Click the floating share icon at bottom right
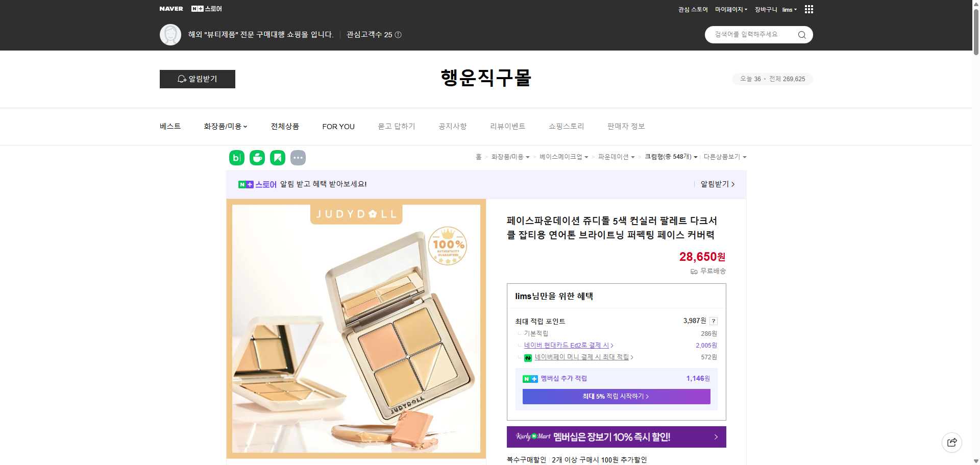Viewport: 980px width, 465px height. pos(951,442)
